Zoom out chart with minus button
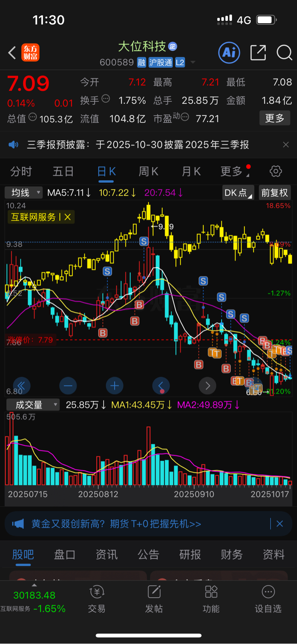This screenshot has width=297, height=644. pyautogui.click(x=68, y=386)
